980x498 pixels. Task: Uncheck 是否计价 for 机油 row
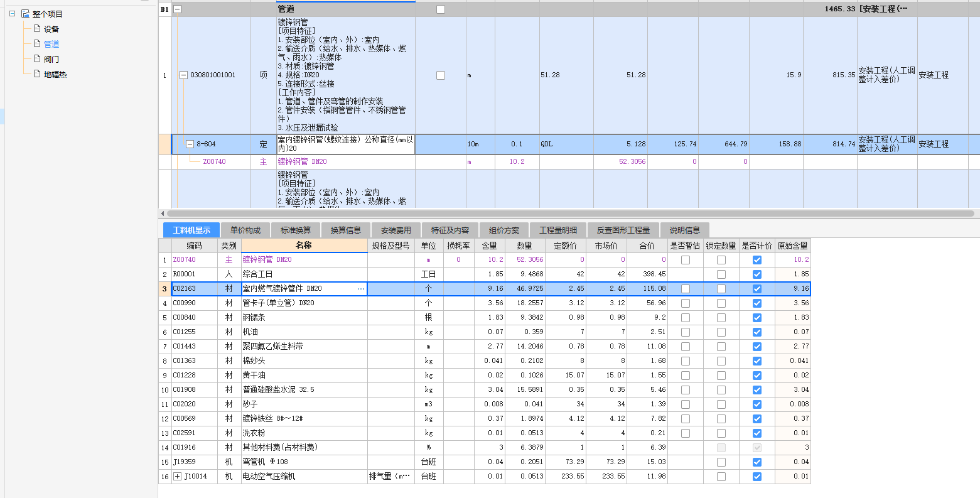coord(757,332)
